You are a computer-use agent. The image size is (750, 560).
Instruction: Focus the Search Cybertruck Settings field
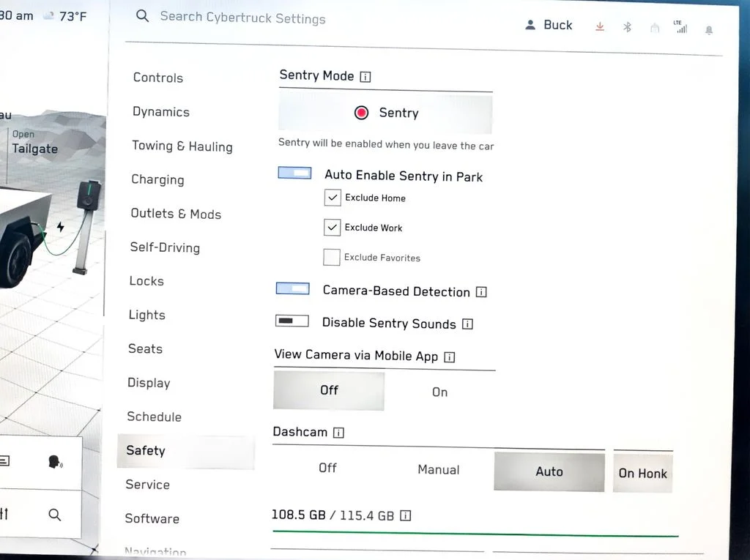coord(242,18)
